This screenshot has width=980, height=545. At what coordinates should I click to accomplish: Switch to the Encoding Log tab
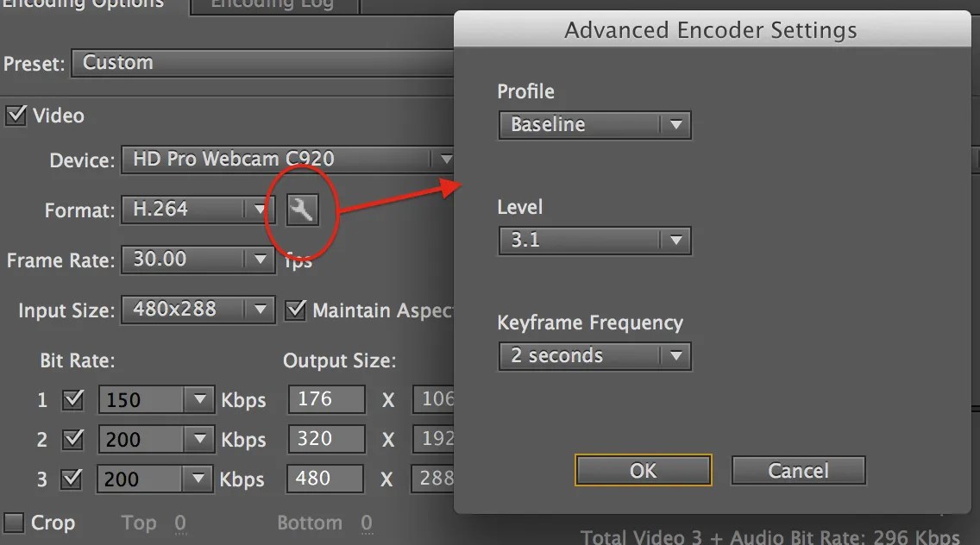pos(273,5)
